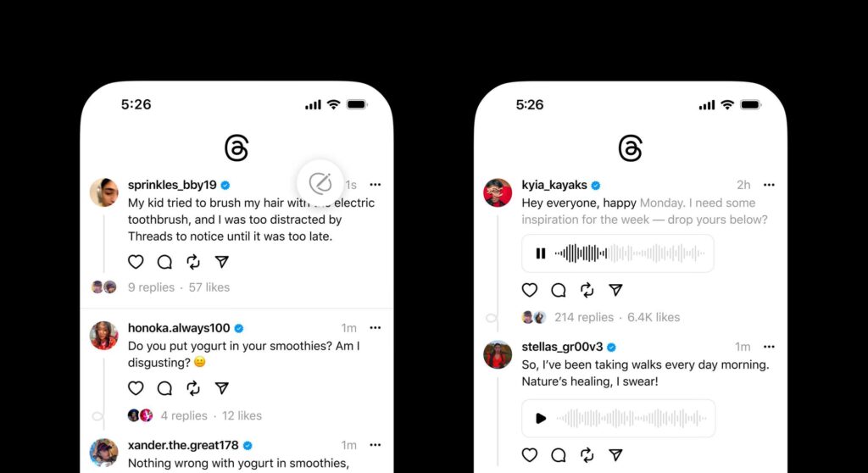
Task: Seek within kyia_kayaks' audio waveform
Action: [630, 253]
